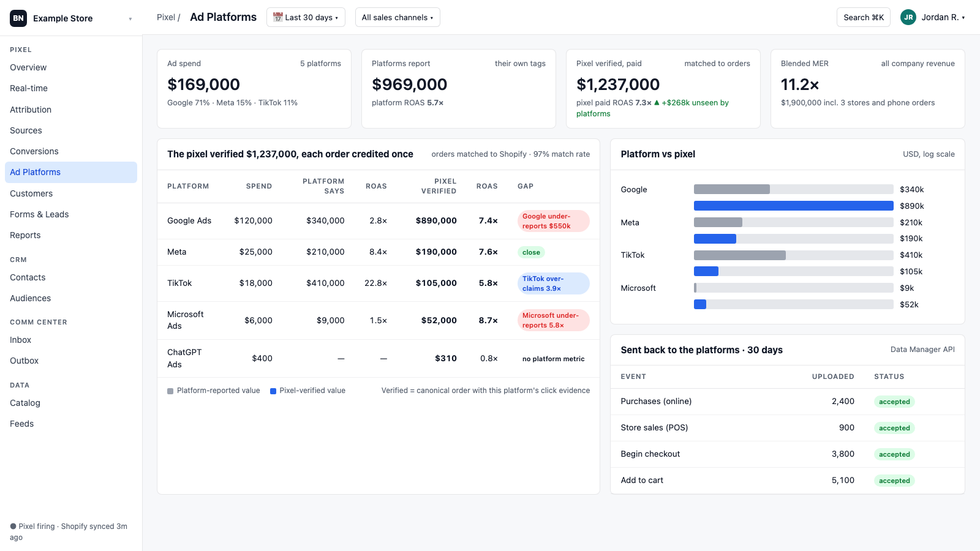Click the +$268k unseen by platforms text

pyautogui.click(x=654, y=108)
